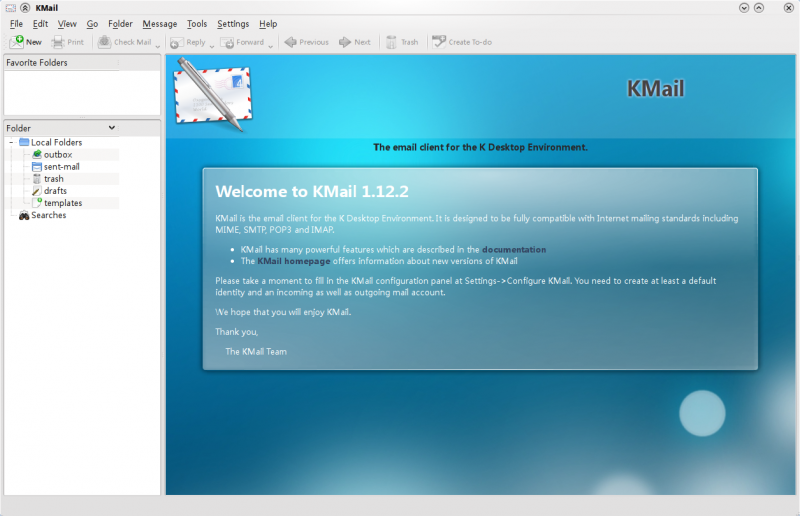The width and height of the screenshot is (800, 516).
Task: Go to Next message arrow icon
Action: (345, 42)
